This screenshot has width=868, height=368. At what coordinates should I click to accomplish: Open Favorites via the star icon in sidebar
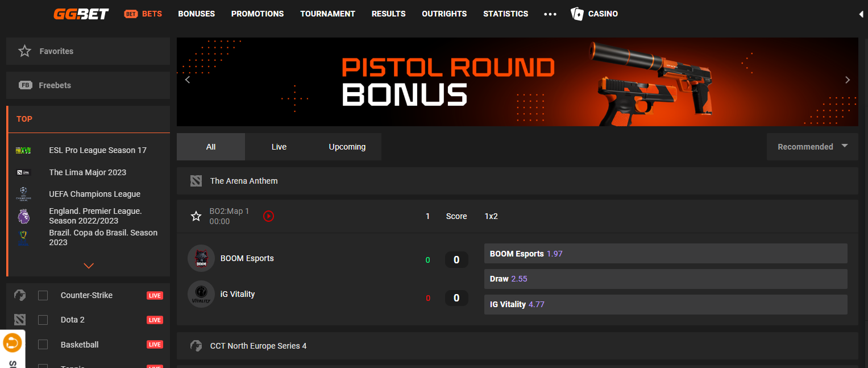[24, 51]
